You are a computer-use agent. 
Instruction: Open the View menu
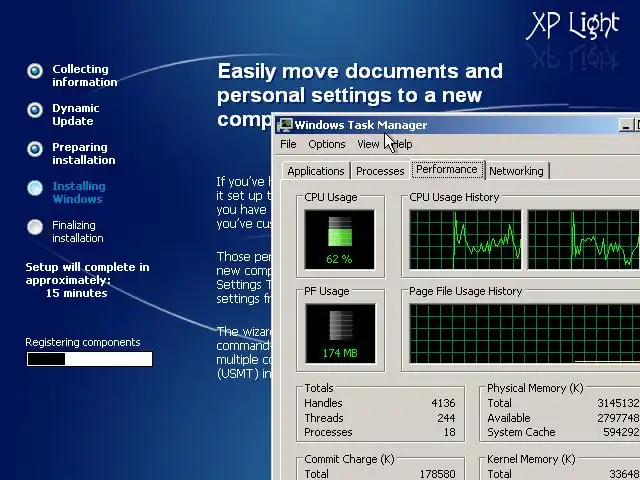click(x=368, y=144)
